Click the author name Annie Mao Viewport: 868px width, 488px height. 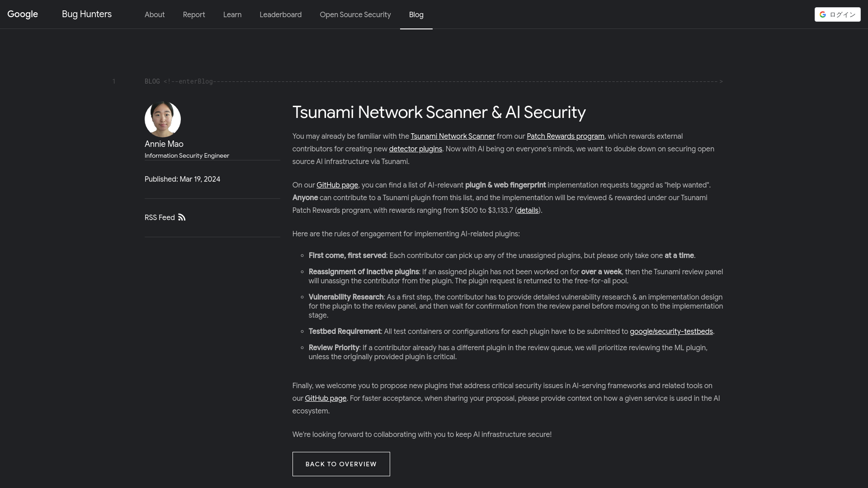pos(164,144)
